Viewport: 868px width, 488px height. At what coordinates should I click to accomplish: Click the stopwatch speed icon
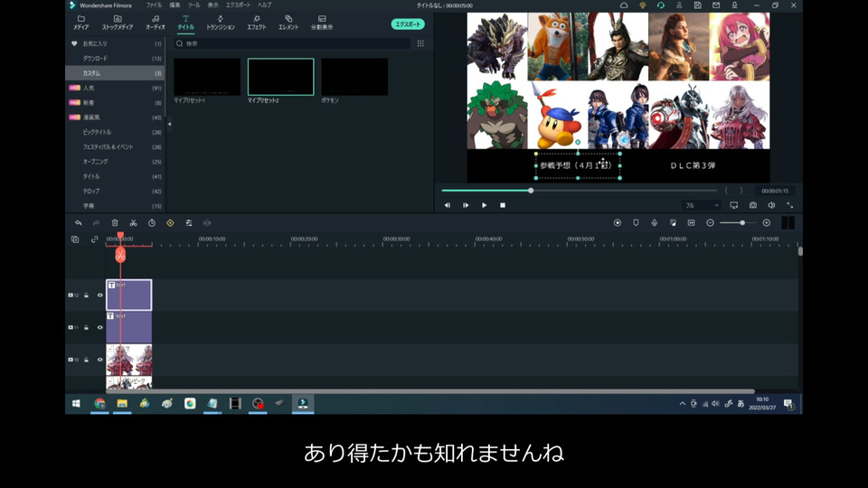coord(152,223)
